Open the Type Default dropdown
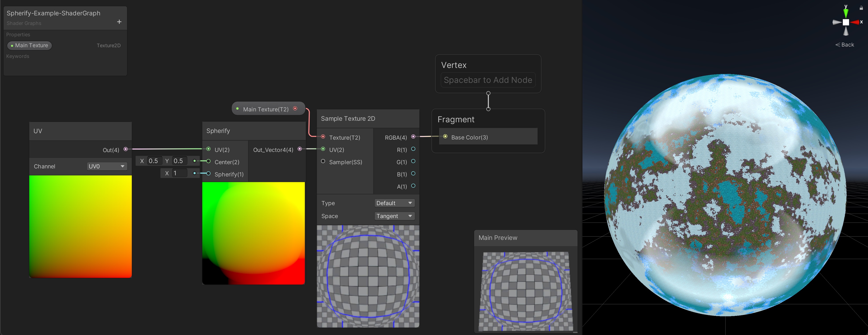The width and height of the screenshot is (868, 335). [394, 203]
